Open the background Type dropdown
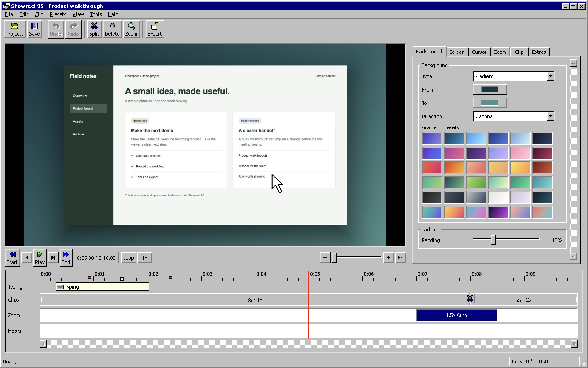 [514, 76]
